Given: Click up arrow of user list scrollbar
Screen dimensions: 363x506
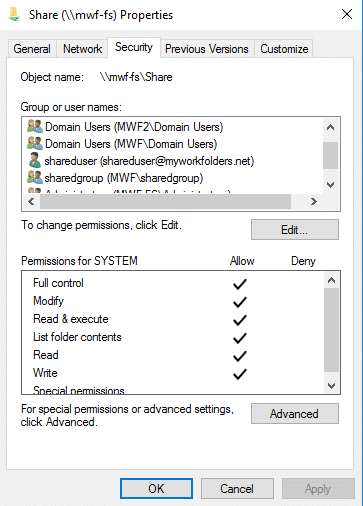Looking at the screenshot, I should 331,127.
